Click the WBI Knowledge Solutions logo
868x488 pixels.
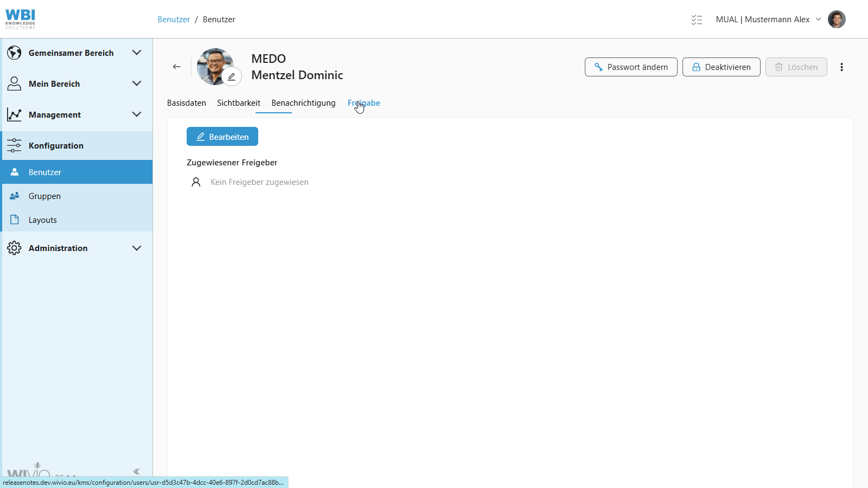(x=20, y=19)
